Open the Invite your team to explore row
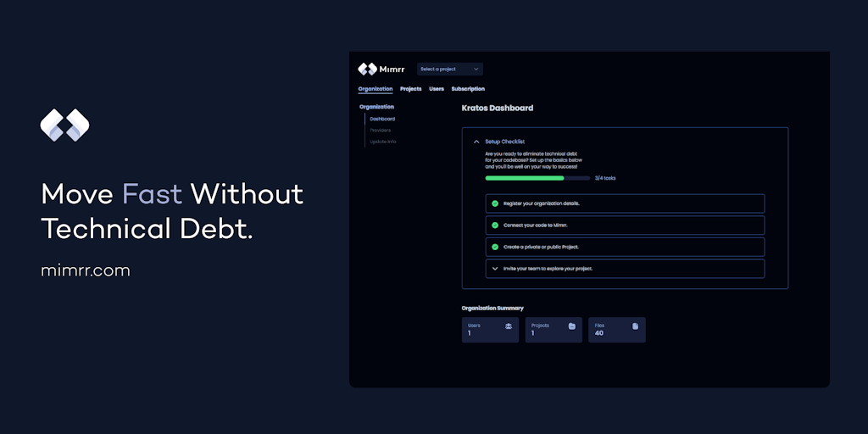 tap(625, 269)
